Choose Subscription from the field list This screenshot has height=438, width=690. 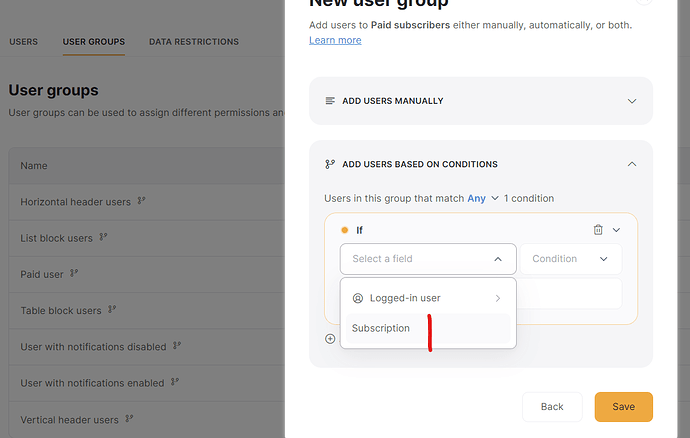[x=428, y=328]
